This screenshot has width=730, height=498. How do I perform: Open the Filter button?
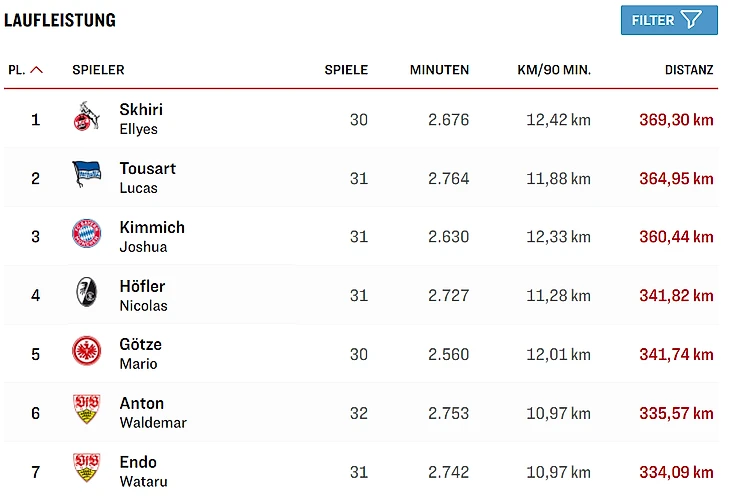coord(669,20)
